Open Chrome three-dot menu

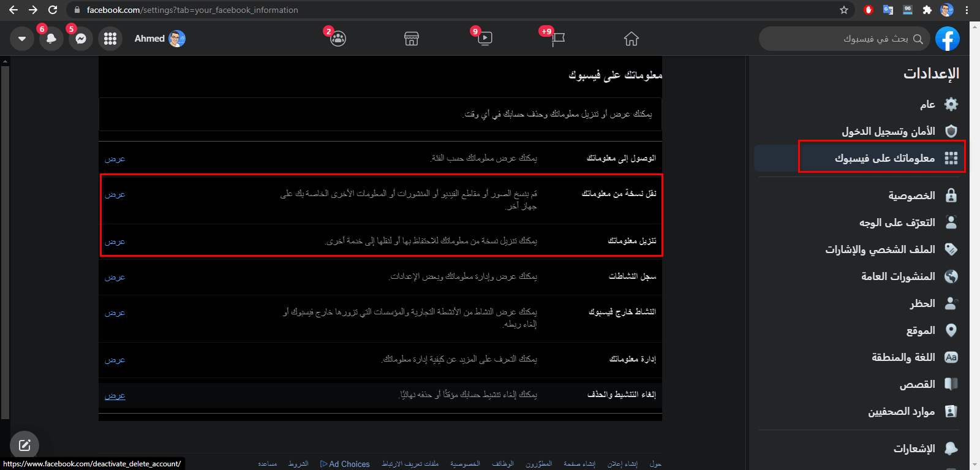tap(967, 10)
